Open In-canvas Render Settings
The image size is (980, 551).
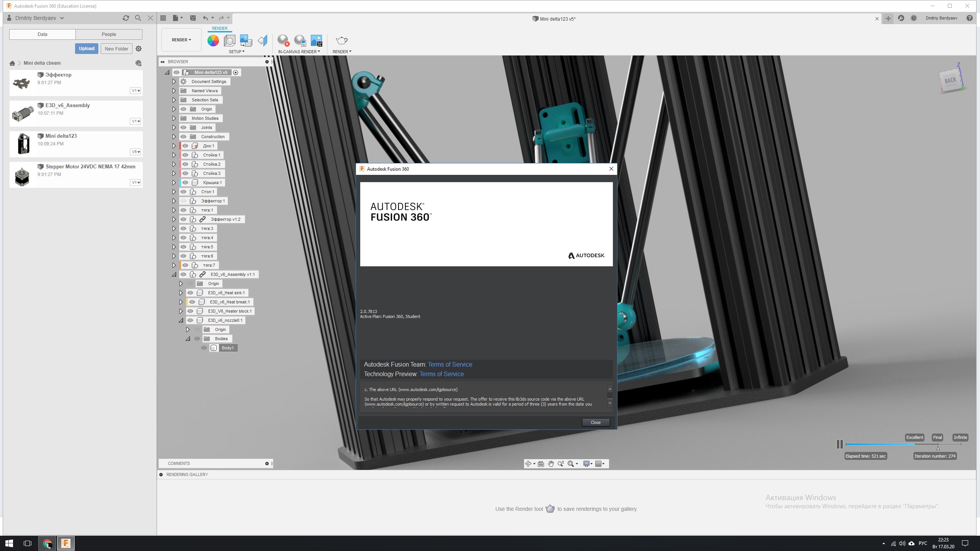click(300, 40)
